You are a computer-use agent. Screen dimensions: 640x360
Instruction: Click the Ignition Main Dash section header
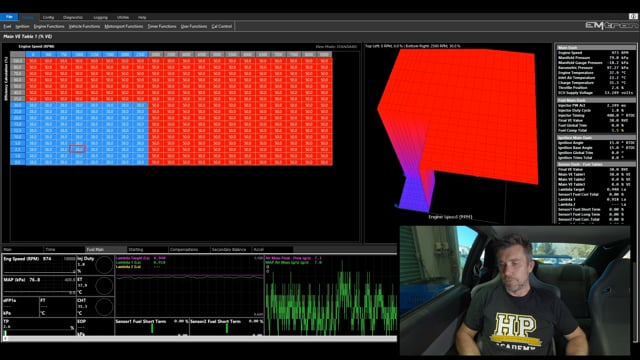tap(596, 138)
